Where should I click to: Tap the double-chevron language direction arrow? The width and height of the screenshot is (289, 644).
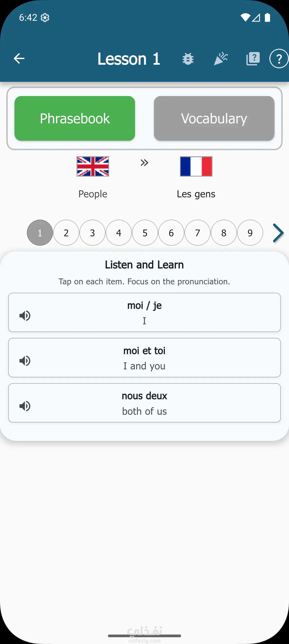144,163
